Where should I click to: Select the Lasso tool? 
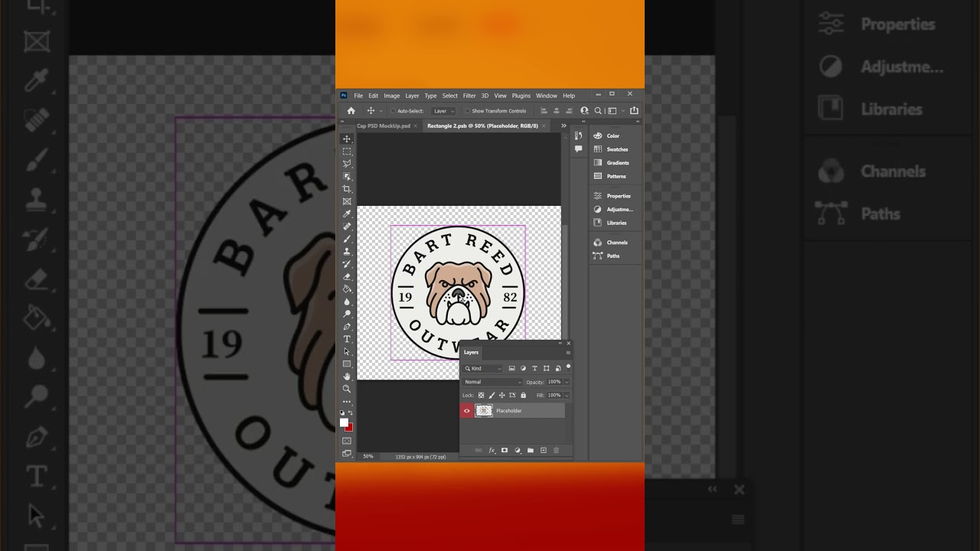(347, 164)
